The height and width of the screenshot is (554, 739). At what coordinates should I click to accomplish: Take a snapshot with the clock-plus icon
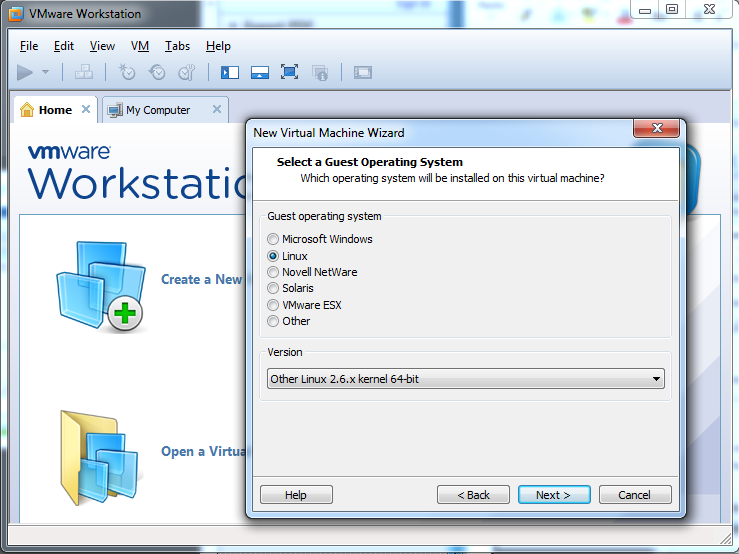tap(126, 72)
